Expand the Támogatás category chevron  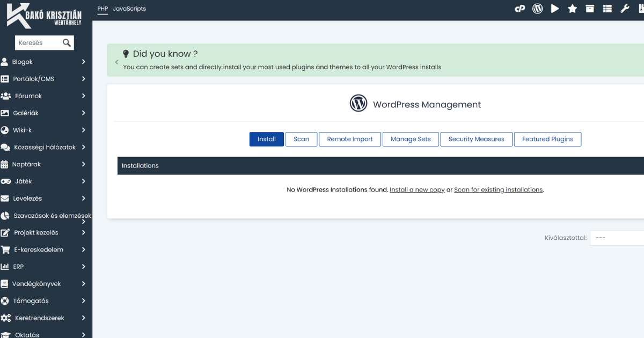(84, 301)
